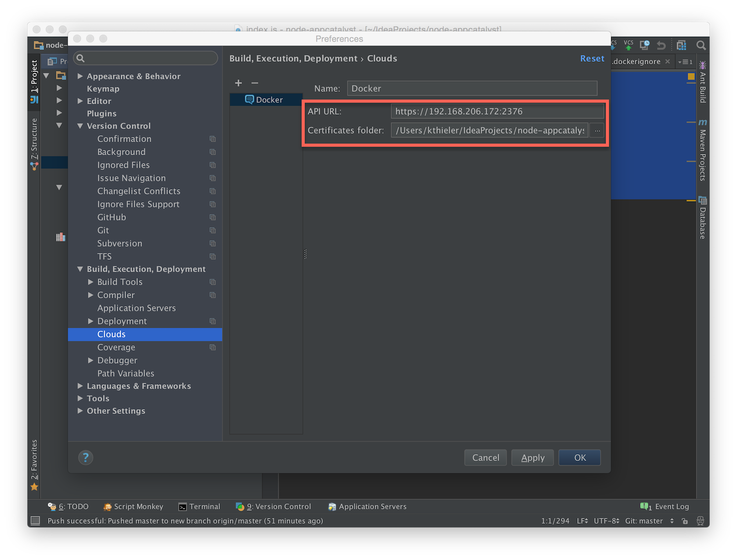Expand the Appearance & Behavior section

[80, 76]
